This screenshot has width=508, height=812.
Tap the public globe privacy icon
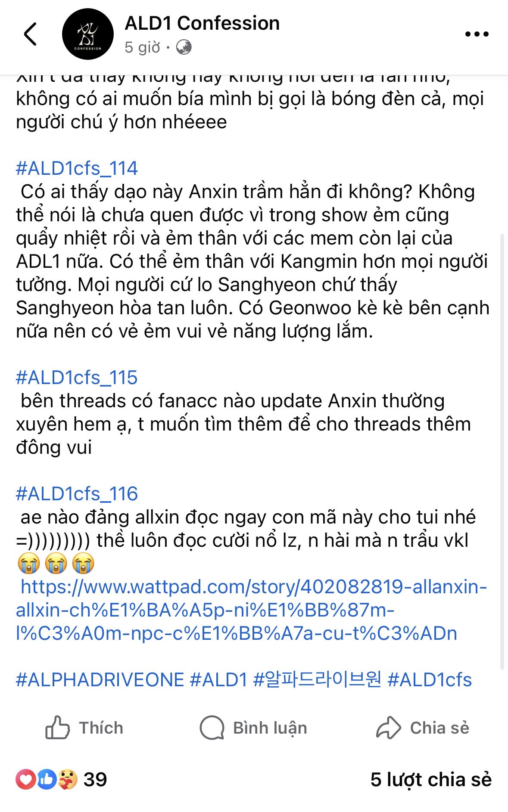(x=184, y=47)
